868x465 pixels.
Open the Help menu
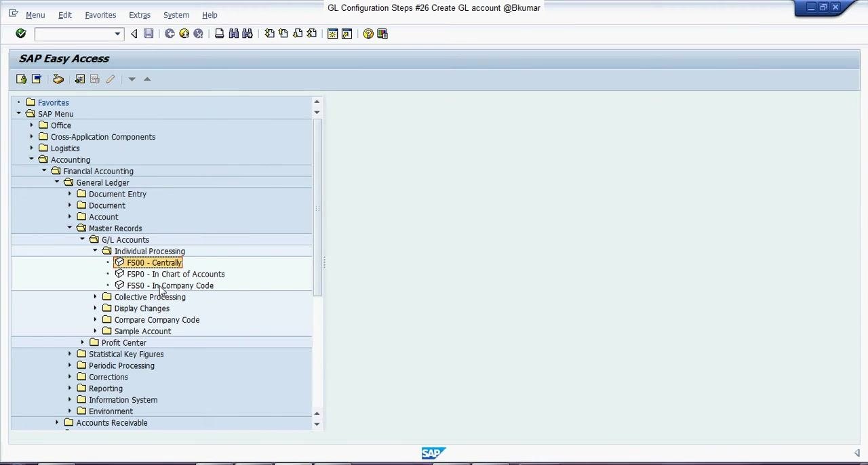point(210,15)
